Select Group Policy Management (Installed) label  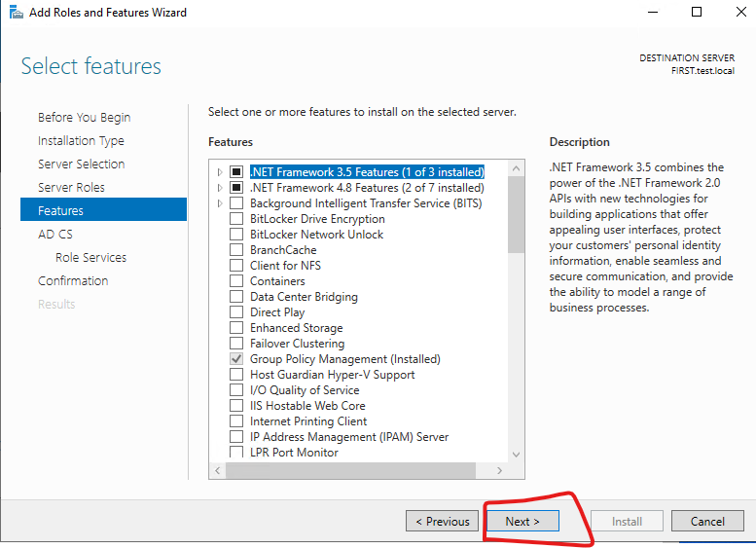coord(344,359)
